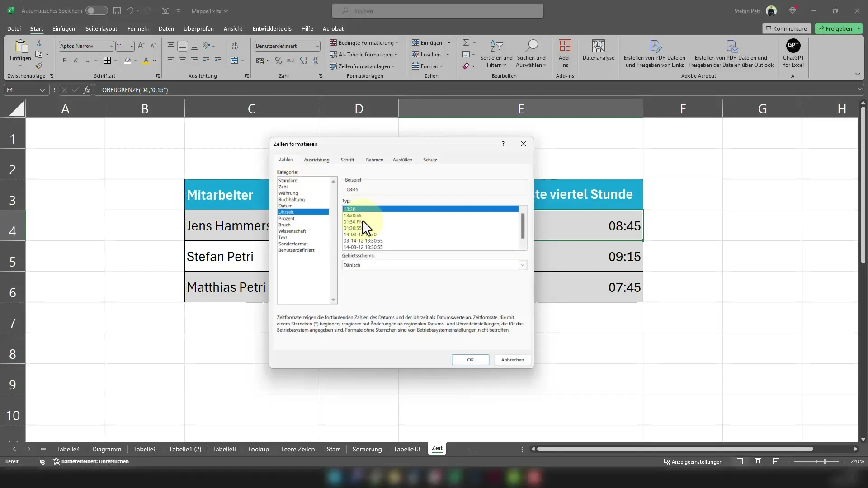Click the dialog help question mark

[x=503, y=144]
